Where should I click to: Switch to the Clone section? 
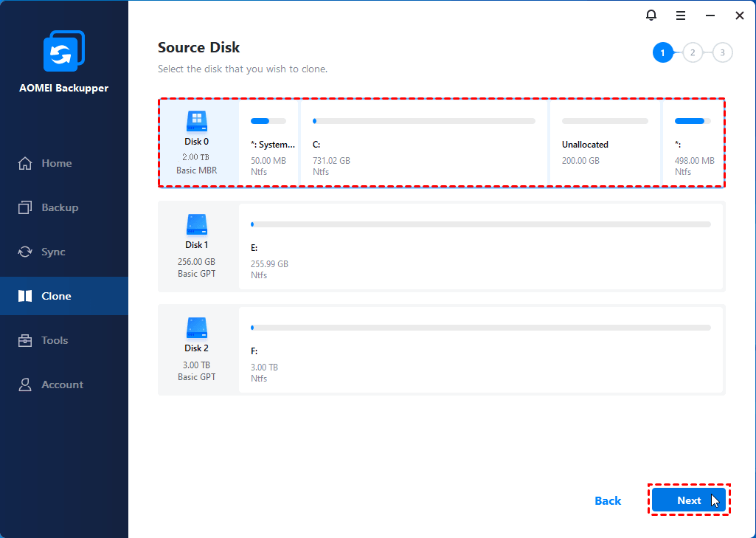click(64, 296)
